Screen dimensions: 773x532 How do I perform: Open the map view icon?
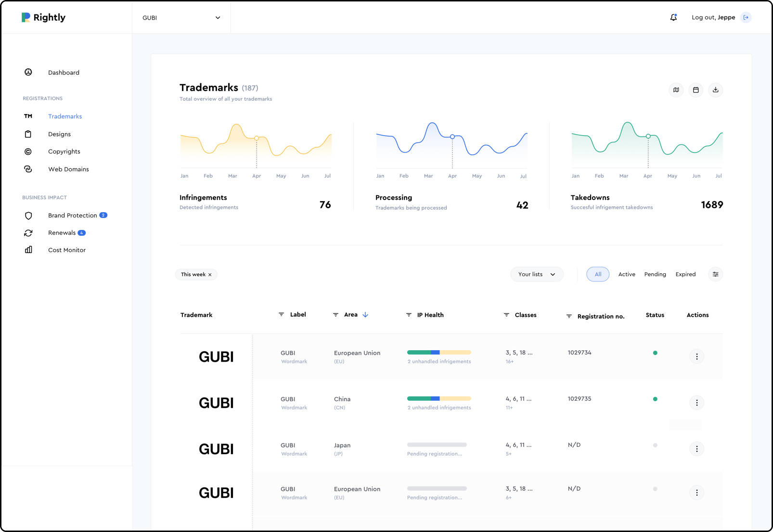676,90
